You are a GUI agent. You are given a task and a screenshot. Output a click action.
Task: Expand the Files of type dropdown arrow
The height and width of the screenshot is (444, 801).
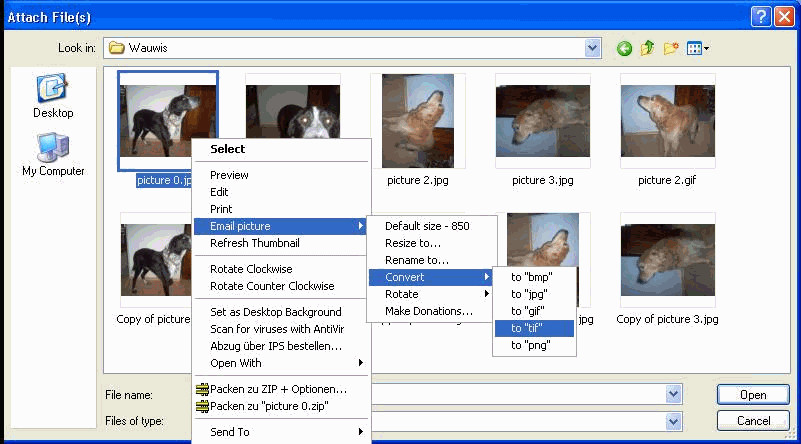673,422
